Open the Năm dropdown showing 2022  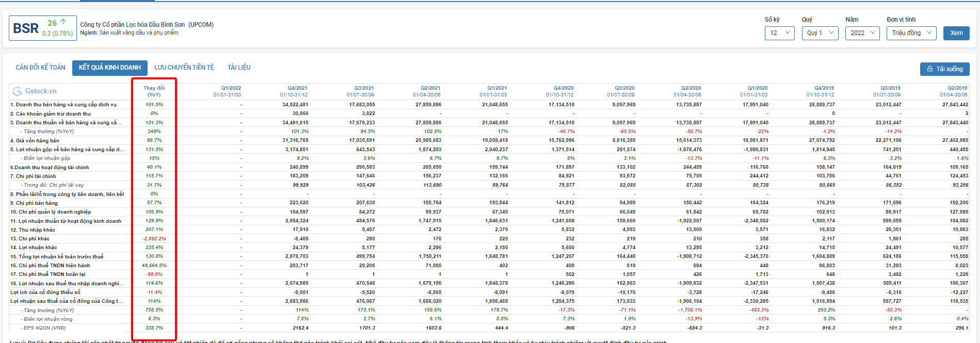pos(862,33)
